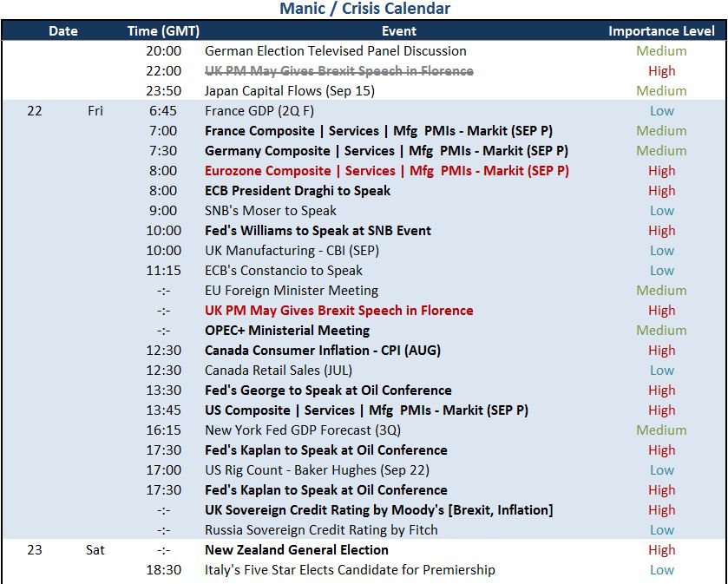This screenshot has height=584, width=728.
Task: Select the Manic / Crisis Calendar title
Action: pos(365,9)
